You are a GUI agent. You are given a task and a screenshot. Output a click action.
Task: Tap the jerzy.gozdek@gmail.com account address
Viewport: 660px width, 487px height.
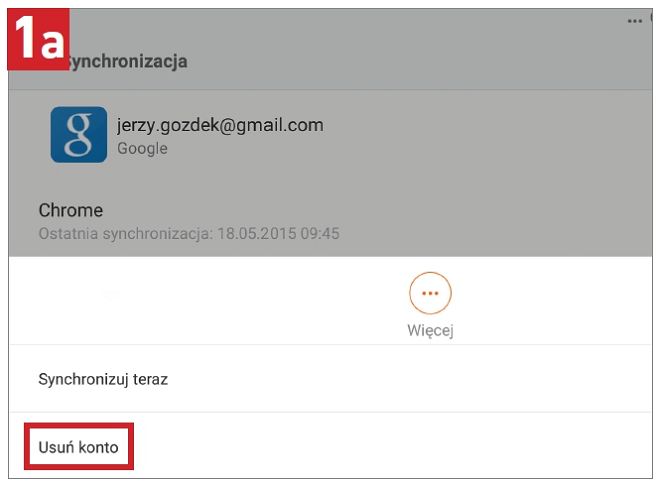click(x=220, y=125)
